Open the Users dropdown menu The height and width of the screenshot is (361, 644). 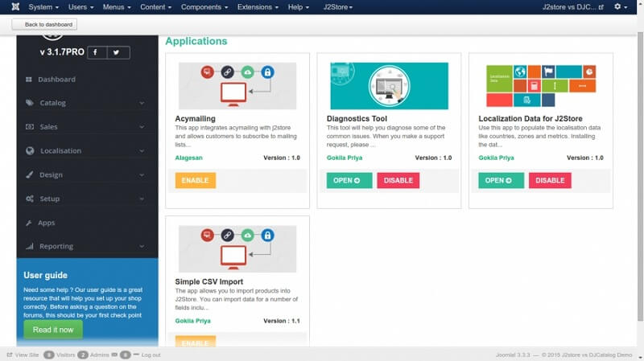[x=81, y=7]
